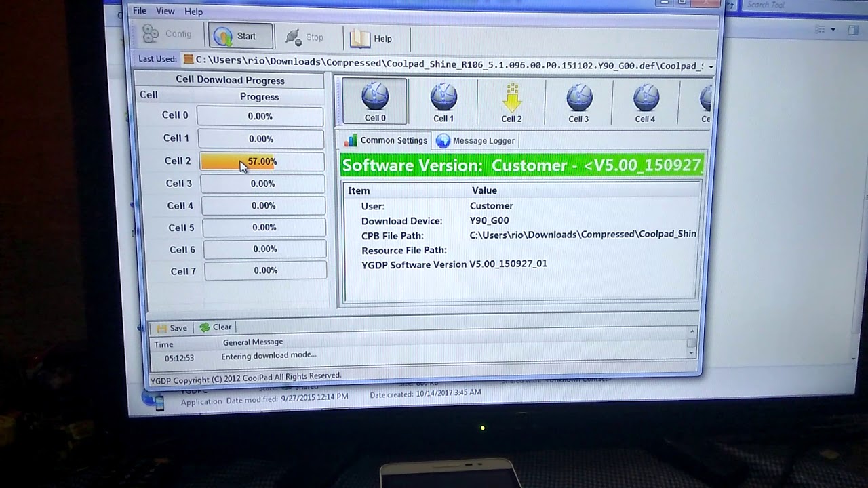Open Help from the toolbar

point(372,39)
